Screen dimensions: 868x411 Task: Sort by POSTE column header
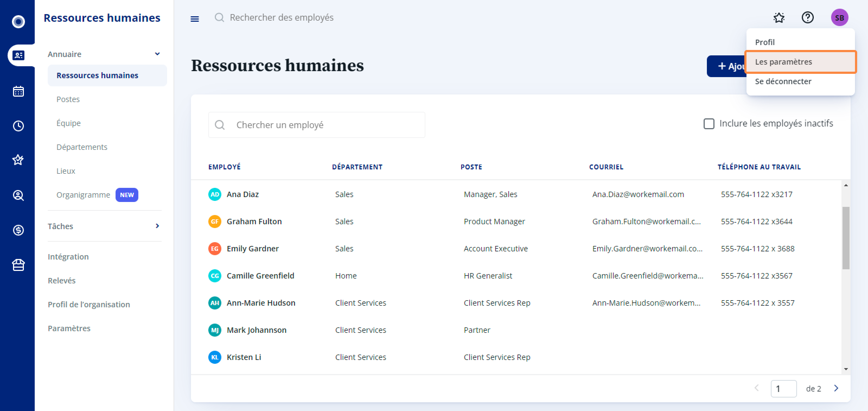(x=471, y=167)
